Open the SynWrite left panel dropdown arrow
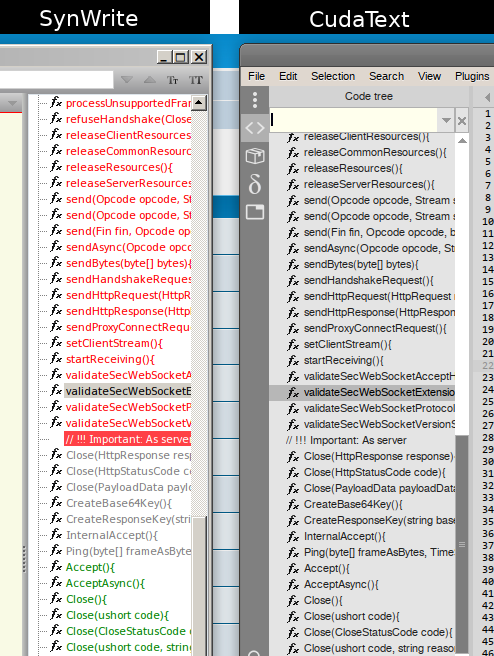This screenshot has height=656, width=494. pos(12,103)
